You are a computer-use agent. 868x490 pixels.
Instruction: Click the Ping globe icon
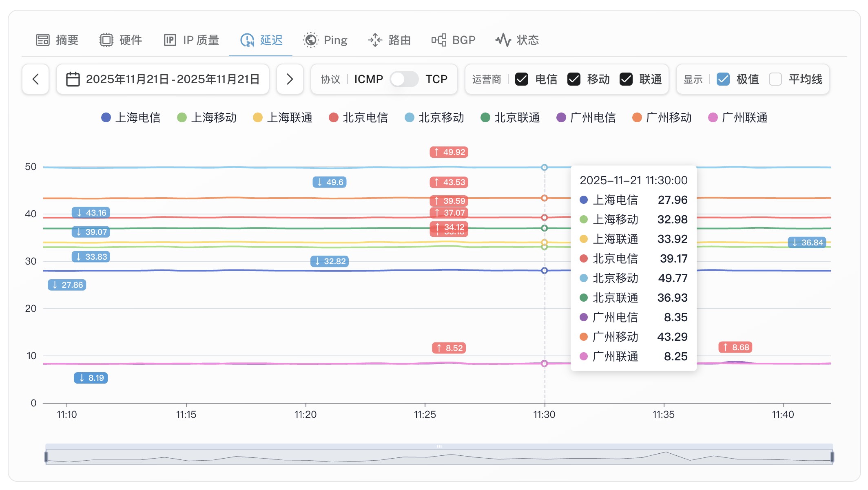(x=311, y=40)
